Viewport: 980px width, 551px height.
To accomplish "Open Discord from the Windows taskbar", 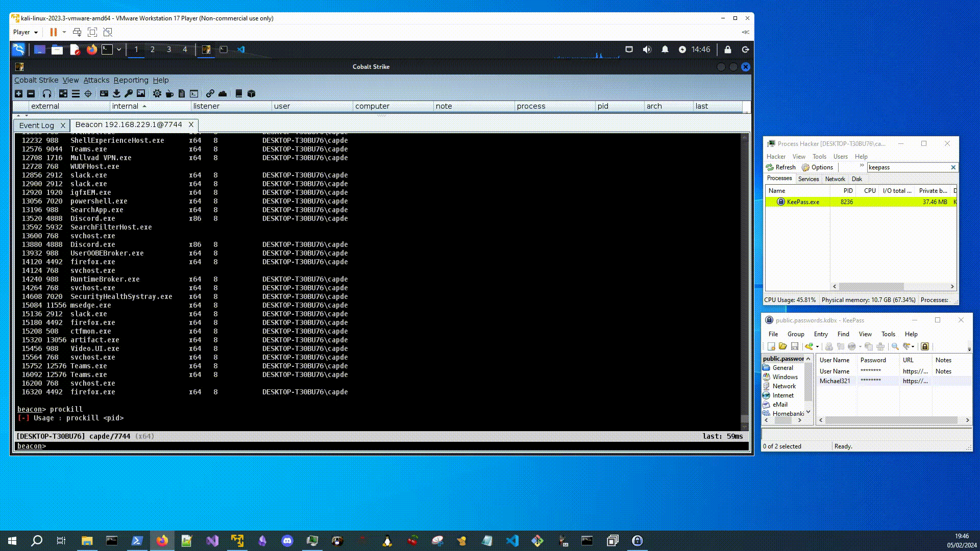I will [x=287, y=541].
